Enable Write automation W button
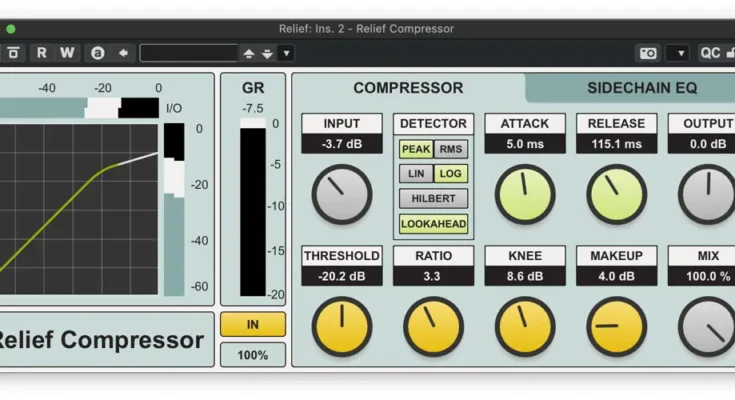 pos(67,53)
